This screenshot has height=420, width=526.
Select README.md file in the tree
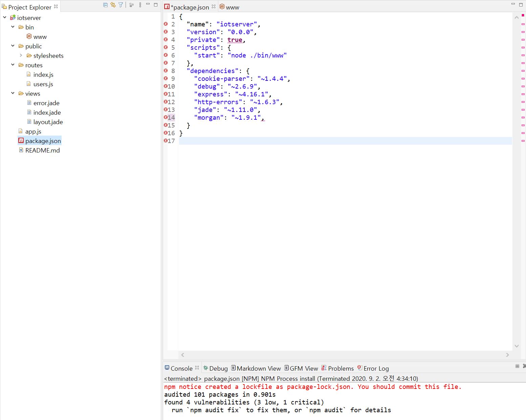42,150
